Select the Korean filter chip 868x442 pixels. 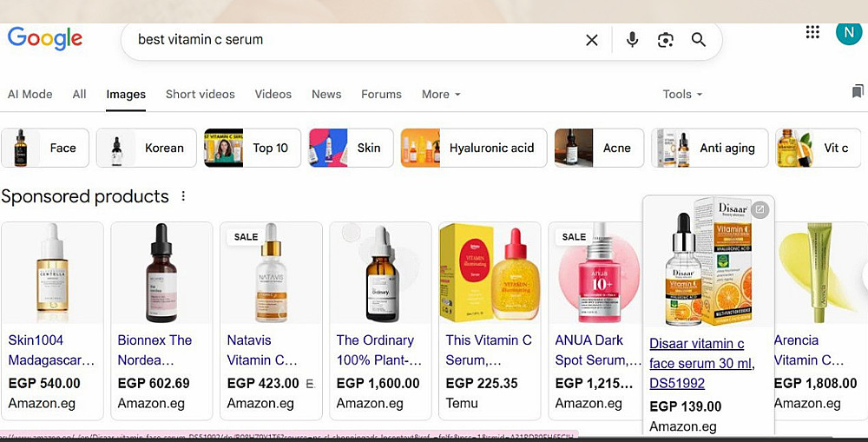click(x=141, y=148)
